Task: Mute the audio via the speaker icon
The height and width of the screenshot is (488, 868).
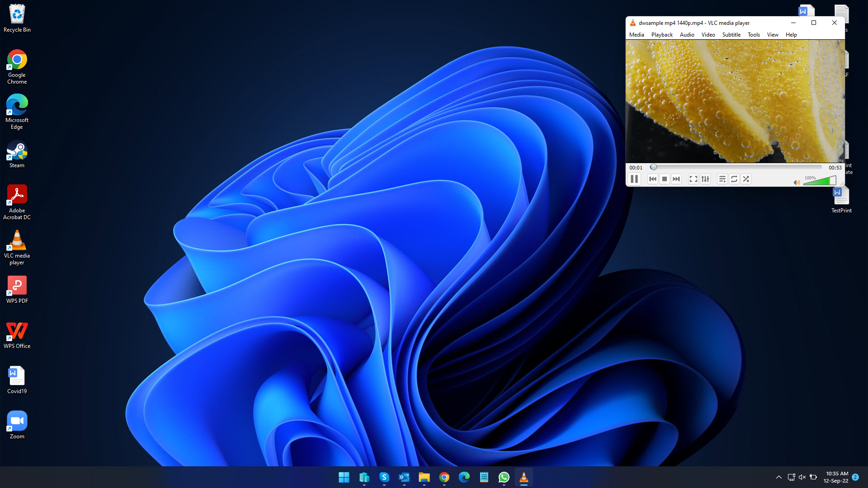Action: (x=797, y=182)
